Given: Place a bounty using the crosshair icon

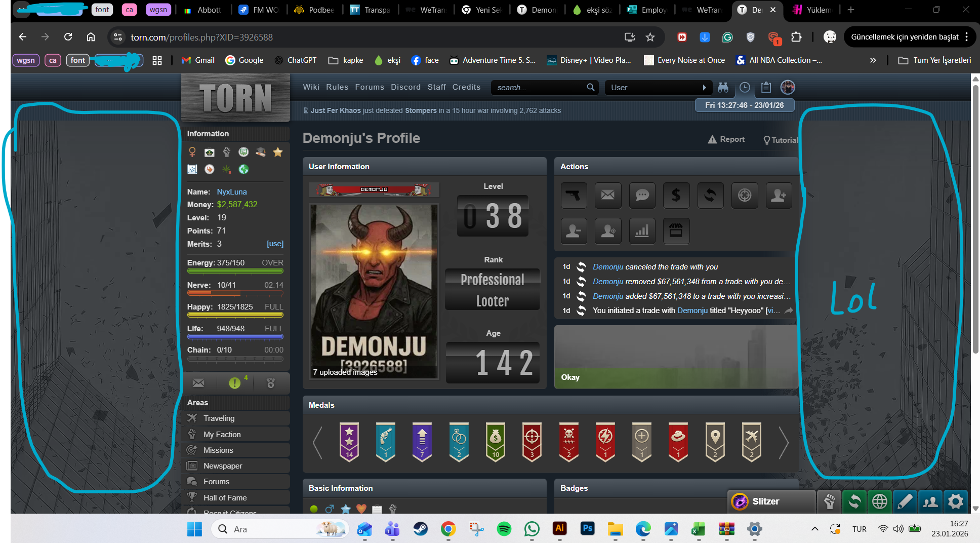Looking at the screenshot, I should (x=745, y=196).
